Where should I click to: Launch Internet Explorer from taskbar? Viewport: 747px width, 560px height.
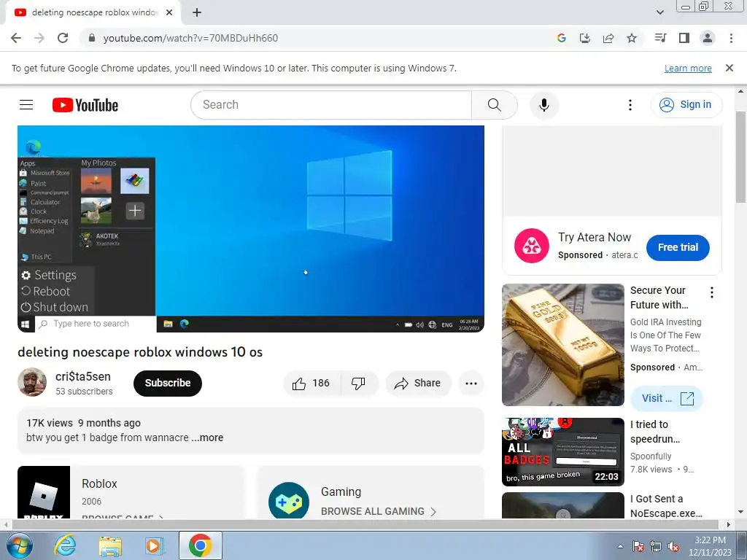click(65, 545)
